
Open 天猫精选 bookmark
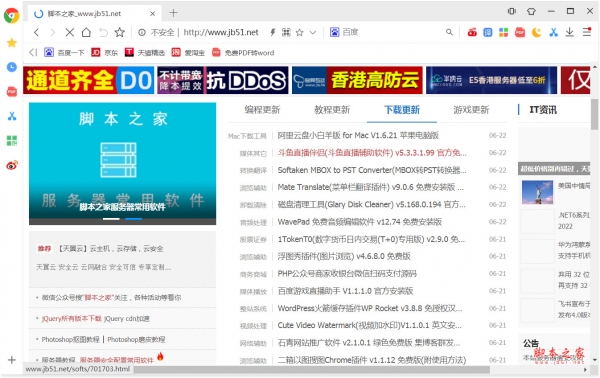pyautogui.click(x=145, y=52)
